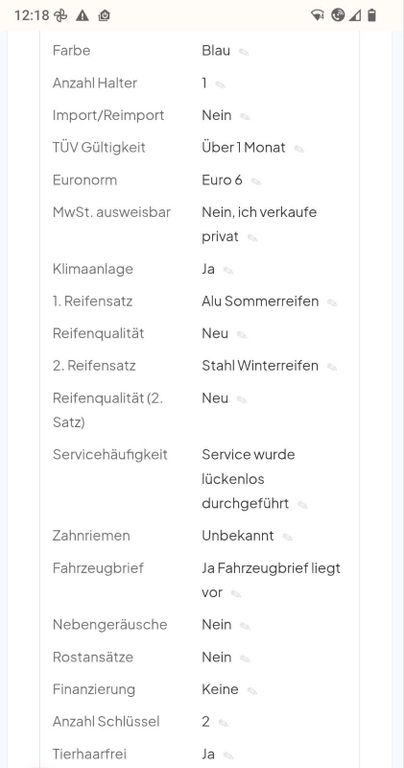404x768 pixels.
Task: Select the Reifenqualität (2. Satz) label
Action: (108, 410)
